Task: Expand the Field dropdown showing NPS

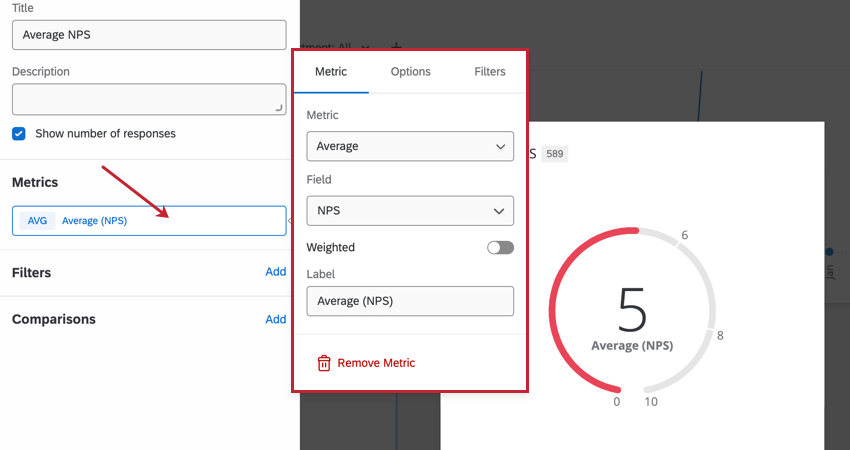Action: tap(410, 210)
